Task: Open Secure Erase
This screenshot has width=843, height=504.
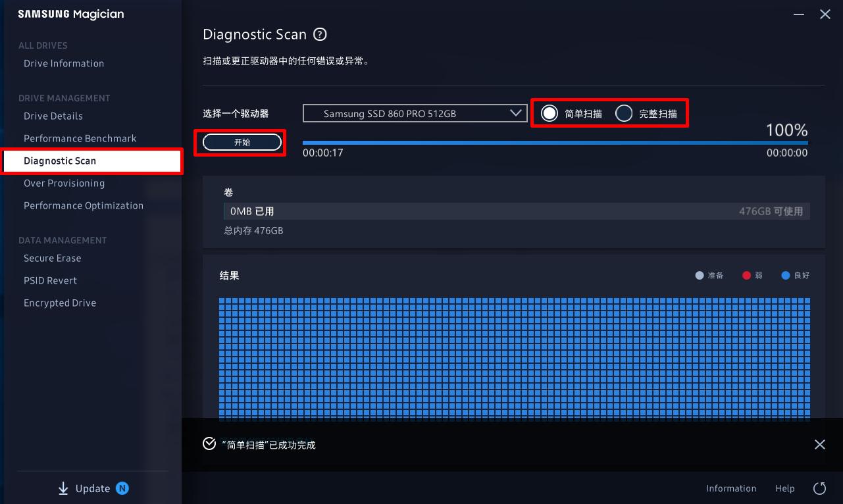Action: click(x=53, y=259)
